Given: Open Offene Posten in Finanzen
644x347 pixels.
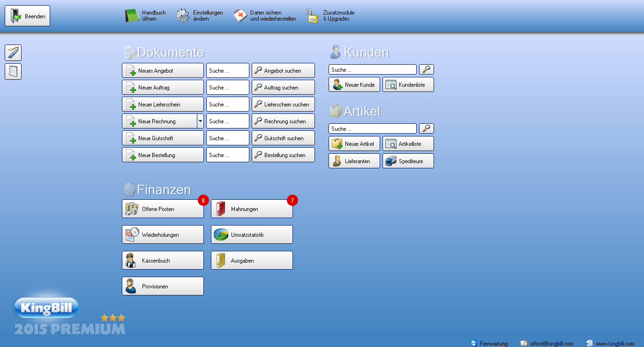Looking at the screenshot, I should [163, 209].
